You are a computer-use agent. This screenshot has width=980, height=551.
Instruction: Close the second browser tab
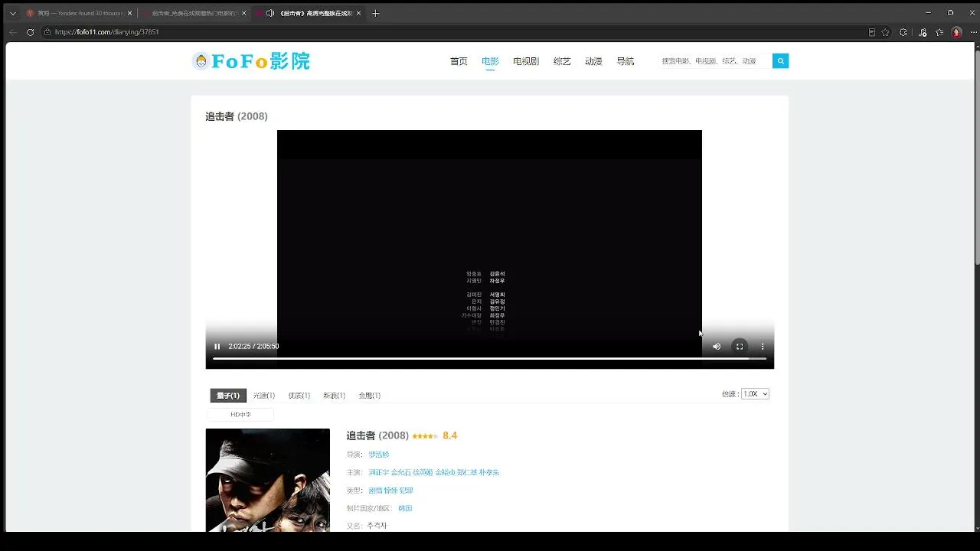click(244, 13)
